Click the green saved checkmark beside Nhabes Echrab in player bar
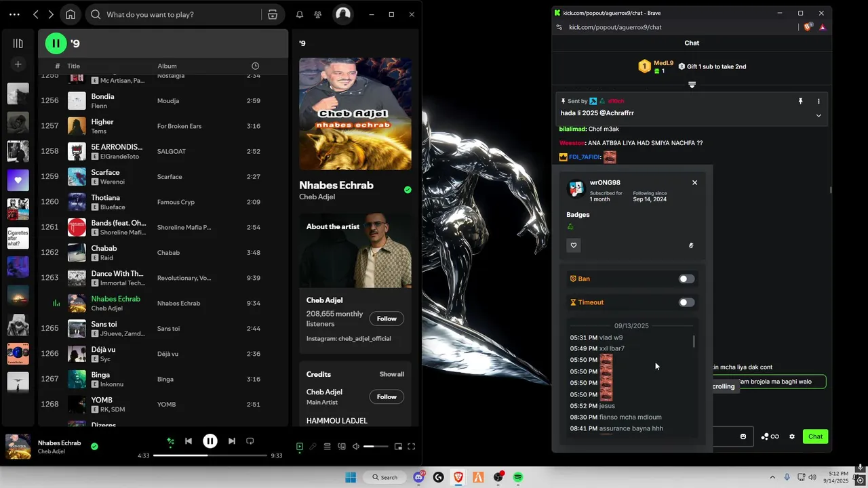The height and width of the screenshot is (488, 868). 94,446
